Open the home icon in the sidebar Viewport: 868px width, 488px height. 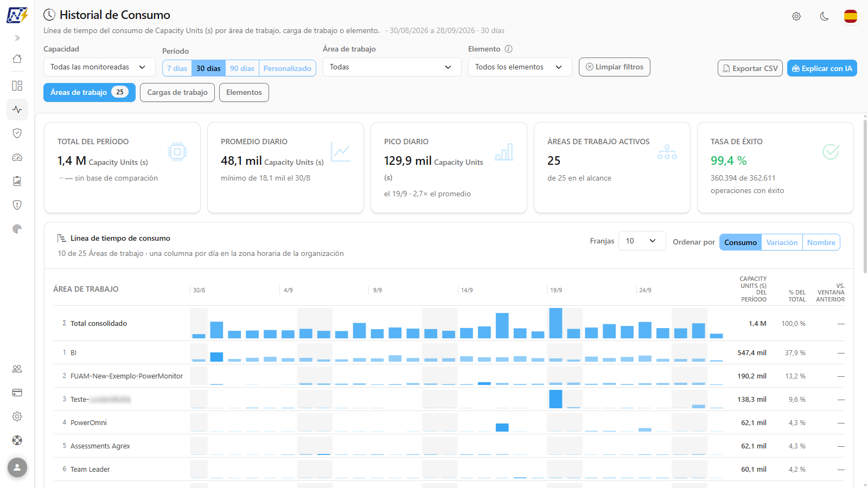click(x=17, y=59)
